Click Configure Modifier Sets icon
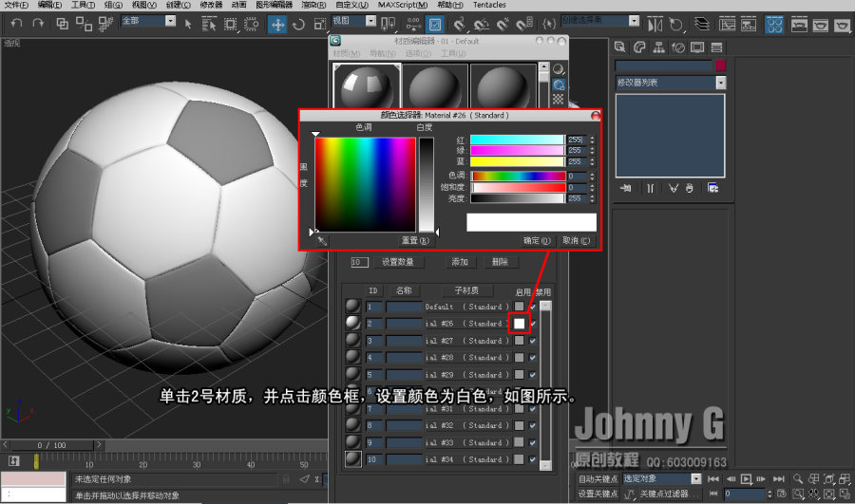The height and width of the screenshot is (504, 855). 712,188
